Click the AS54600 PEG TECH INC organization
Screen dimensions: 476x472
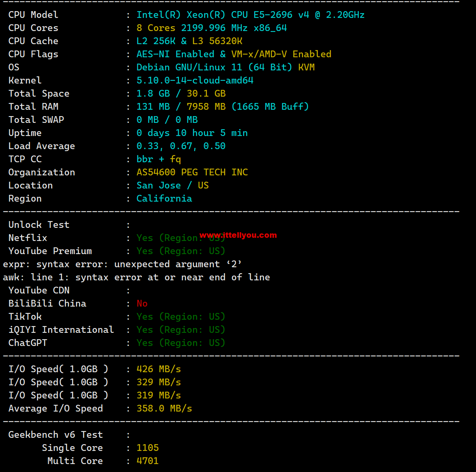[192, 172]
